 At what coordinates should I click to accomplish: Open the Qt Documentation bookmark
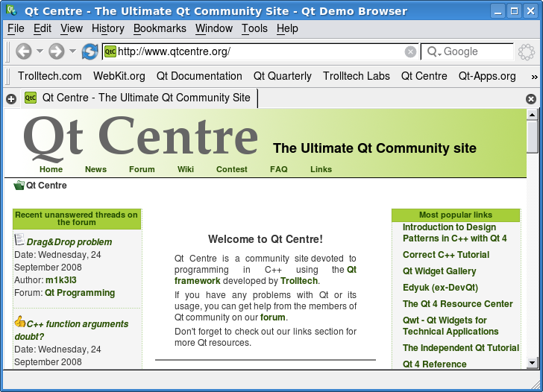click(x=199, y=76)
